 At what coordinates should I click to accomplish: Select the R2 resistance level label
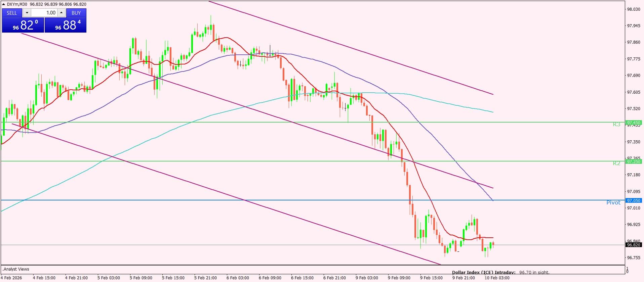(616, 163)
